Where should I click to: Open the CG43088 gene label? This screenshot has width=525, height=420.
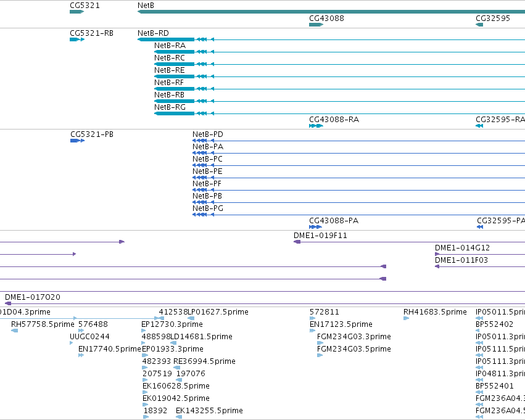[326, 18]
